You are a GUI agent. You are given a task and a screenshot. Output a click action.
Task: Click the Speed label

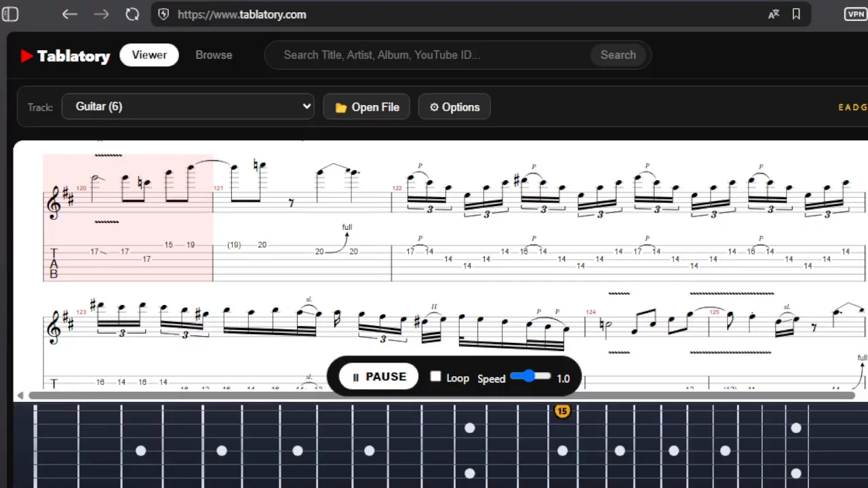pyautogui.click(x=491, y=379)
